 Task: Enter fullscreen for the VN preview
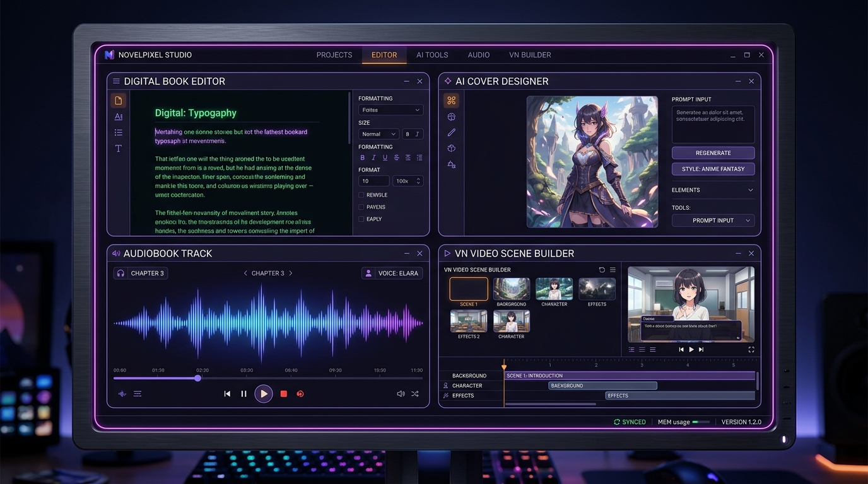[x=751, y=349]
